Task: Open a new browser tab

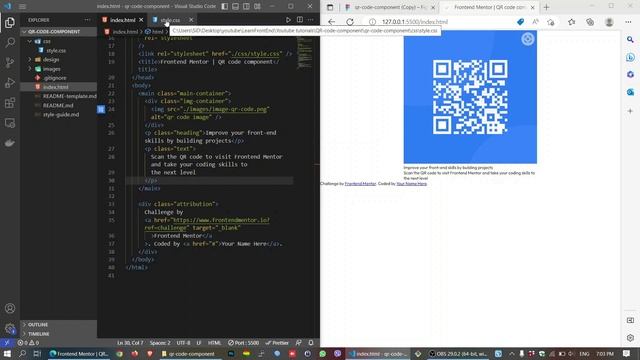Action: pyautogui.click(x=547, y=7)
